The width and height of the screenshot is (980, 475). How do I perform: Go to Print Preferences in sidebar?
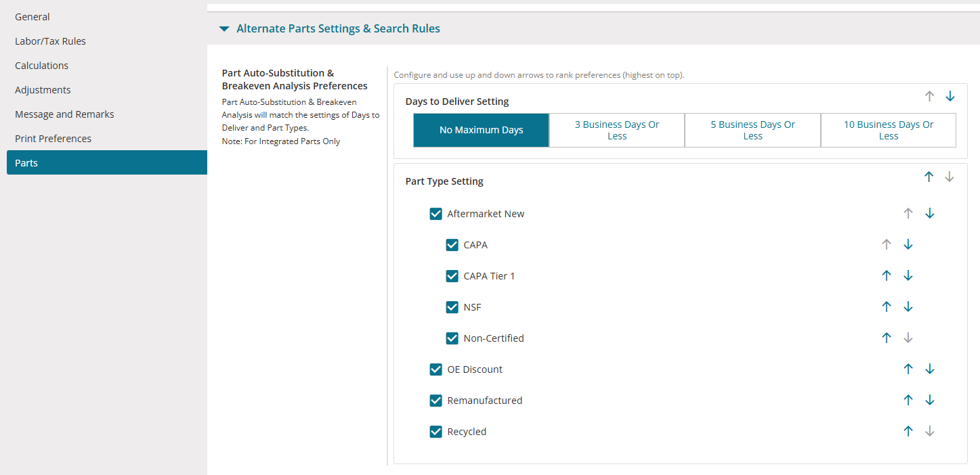point(53,139)
